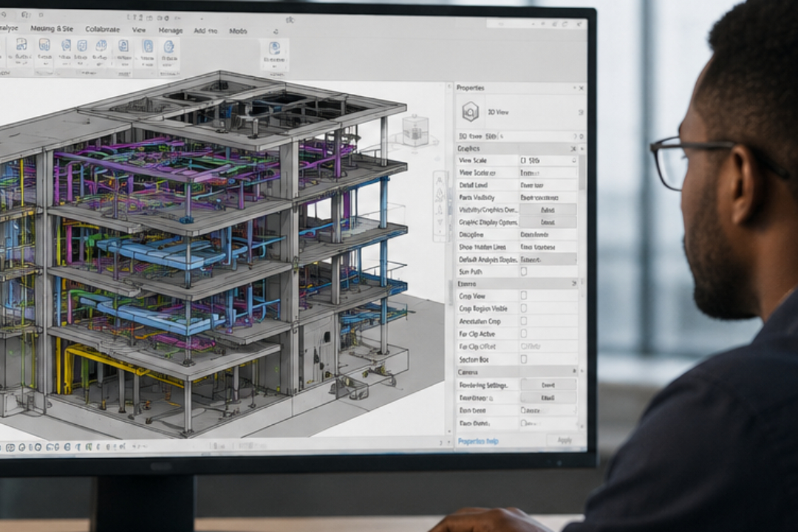798x532 pixels.
Task: Tick the Crop View checkbox
Action: pos(524,296)
